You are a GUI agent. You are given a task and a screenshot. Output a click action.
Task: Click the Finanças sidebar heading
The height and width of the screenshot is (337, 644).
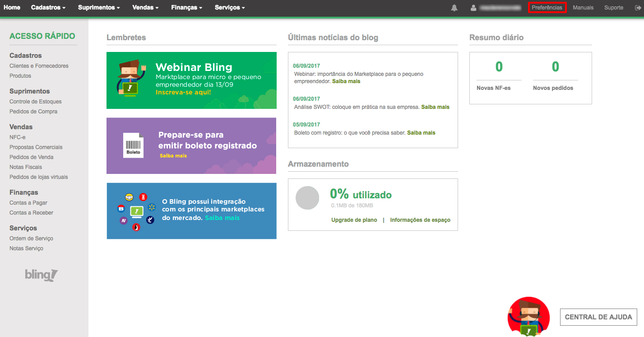(x=25, y=192)
